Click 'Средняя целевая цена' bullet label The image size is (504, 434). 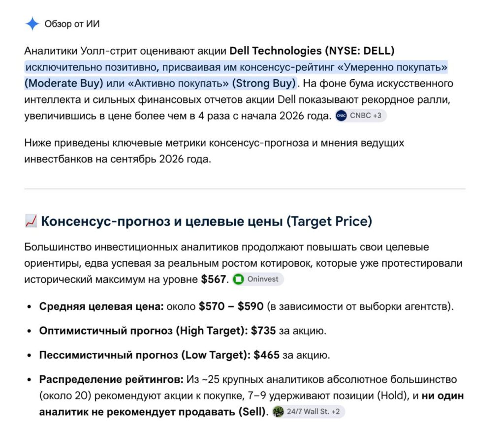(101, 307)
